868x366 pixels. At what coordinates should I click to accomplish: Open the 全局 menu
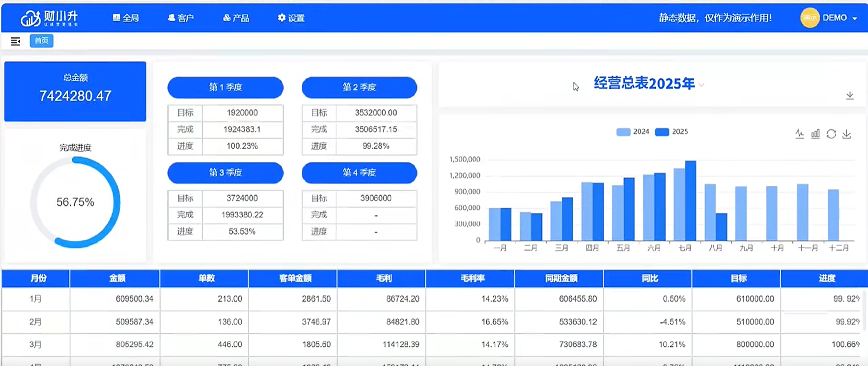[126, 18]
